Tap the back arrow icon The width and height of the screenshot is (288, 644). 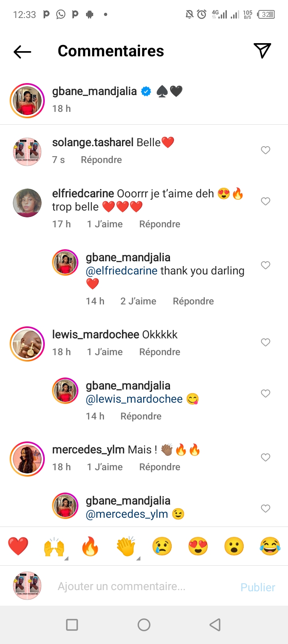[x=22, y=52]
